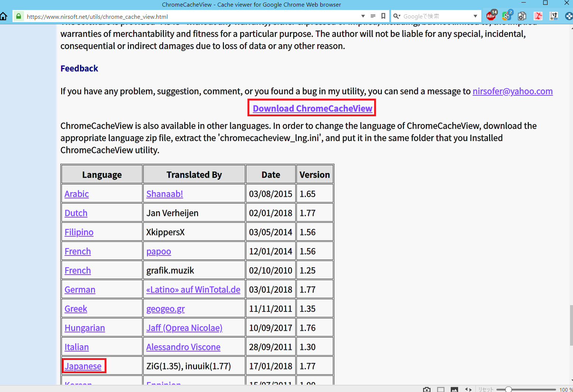Open site security info via green lock icon
Viewport: 573px width, 392px height.
pyautogui.click(x=18, y=16)
